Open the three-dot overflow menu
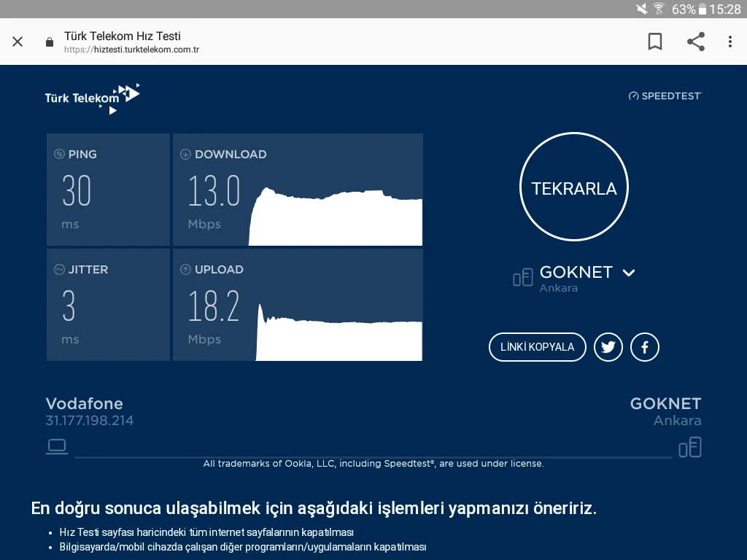747x560 pixels. [x=729, y=42]
